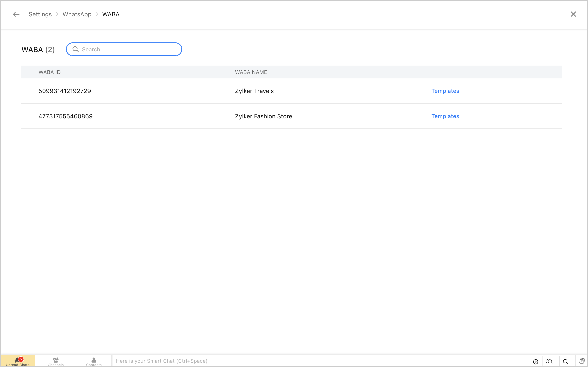Open Templates for Zylker Fashion Store
588x367 pixels.
point(445,116)
